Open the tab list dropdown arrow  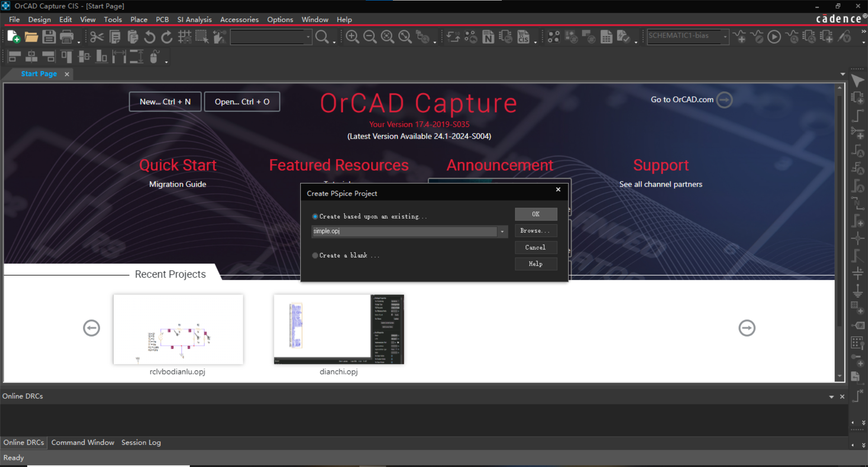pos(843,74)
